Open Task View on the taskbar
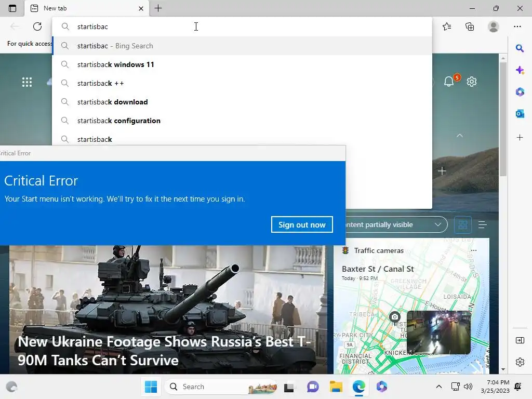Image resolution: width=532 pixels, height=399 pixels. pyautogui.click(x=289, y=387)
